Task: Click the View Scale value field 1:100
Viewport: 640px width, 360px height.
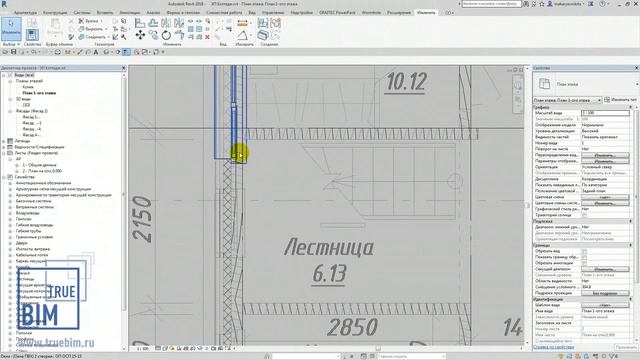Action: 605,113
